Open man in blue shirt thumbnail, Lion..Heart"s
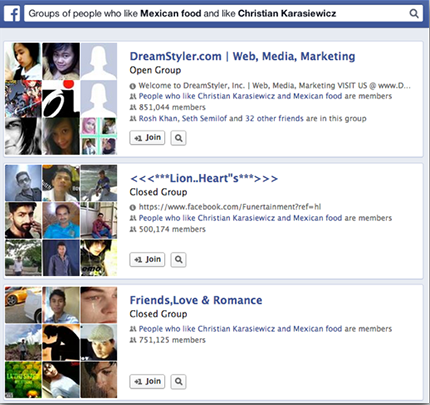Viewport: 430px width, 405px height. coord(61,220)
